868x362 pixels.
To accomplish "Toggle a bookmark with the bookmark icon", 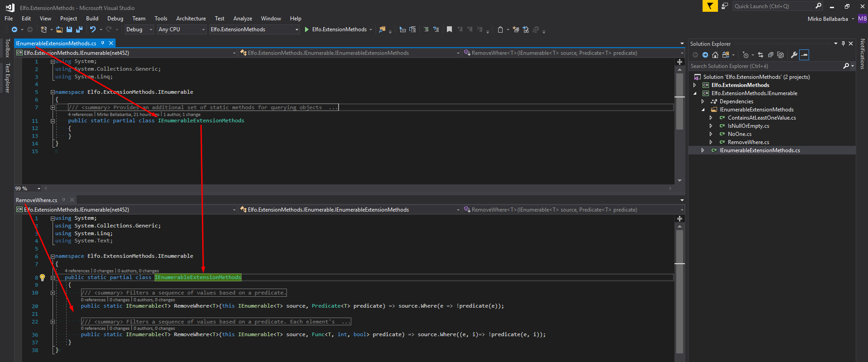I will click(449, 29).
